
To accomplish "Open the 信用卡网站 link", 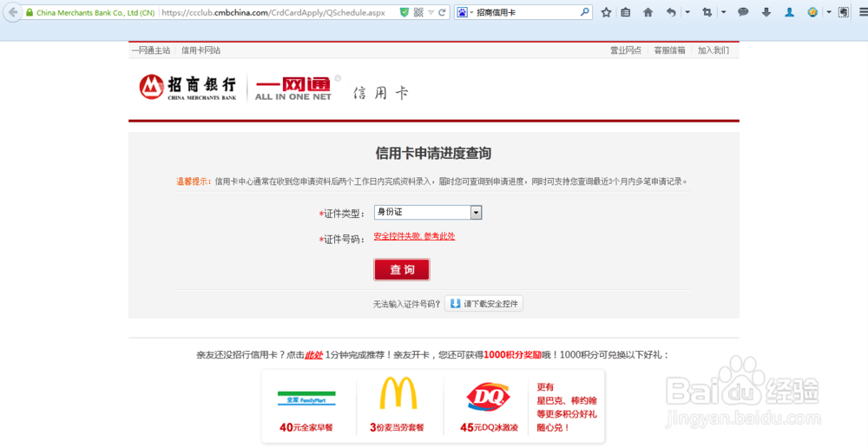I will click(x=201, y=50).
